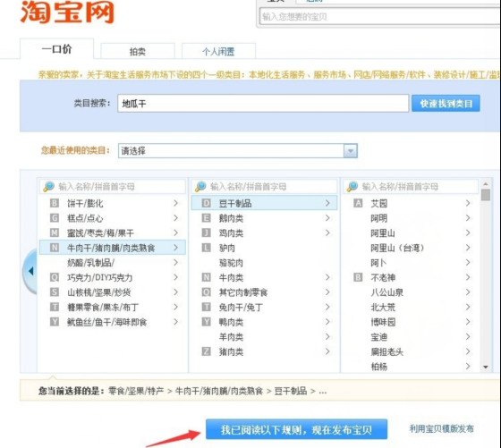Click breadcrumb text 零食/坚果/特产
Screen dimensions: 501x448
(136, 391)
